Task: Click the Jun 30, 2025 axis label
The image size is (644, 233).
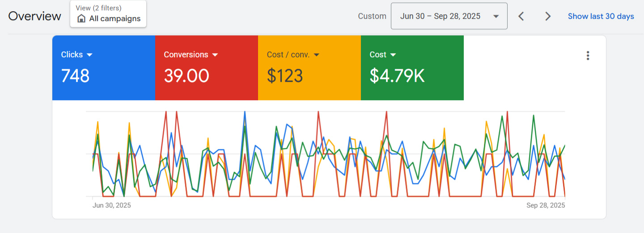Action: (112, 205)
